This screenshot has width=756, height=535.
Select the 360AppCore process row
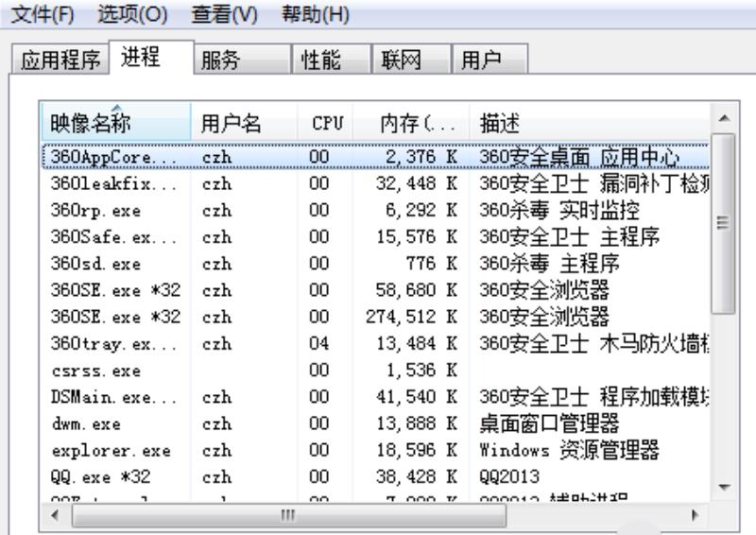tap(375, 157)
